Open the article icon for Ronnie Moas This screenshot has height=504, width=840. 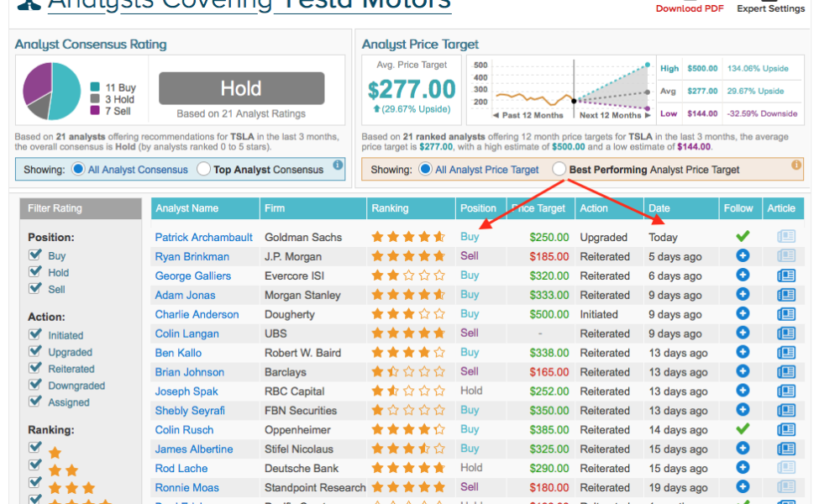point(785,487)
